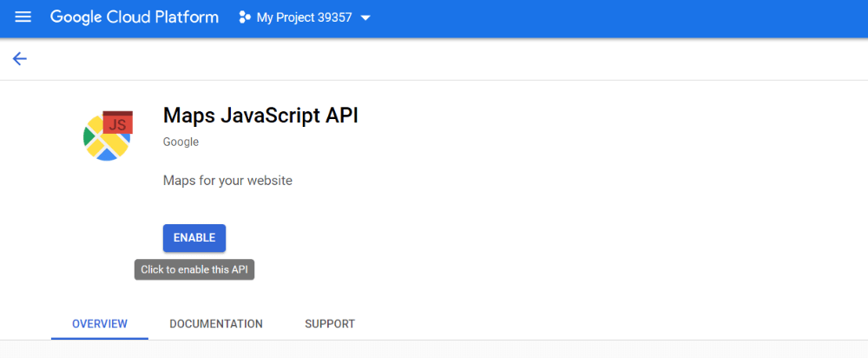Click the Maps JavaScript API heading
Image resolution: width=868 pixels, height=358 pixels.
click(x=260, y=116)
